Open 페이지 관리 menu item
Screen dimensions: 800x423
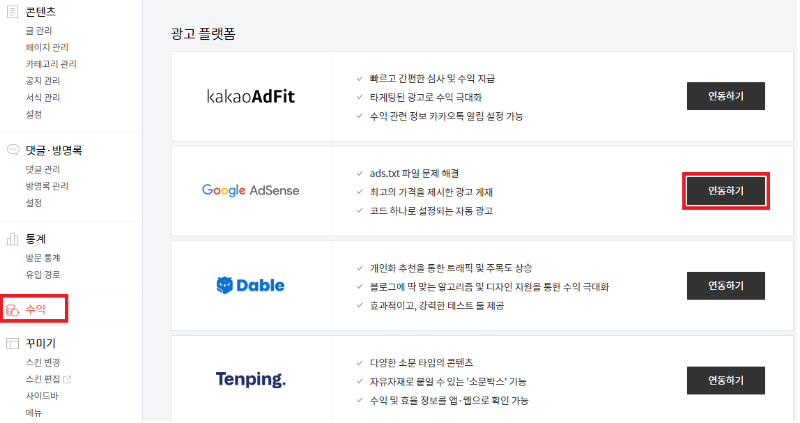(47, 47)
